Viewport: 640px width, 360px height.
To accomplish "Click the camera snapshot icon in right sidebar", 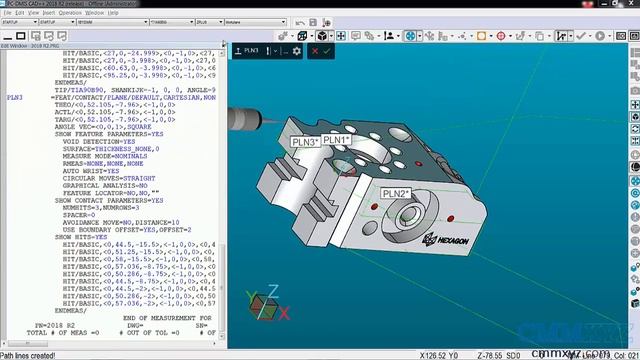I will click(x=635, y=90).
